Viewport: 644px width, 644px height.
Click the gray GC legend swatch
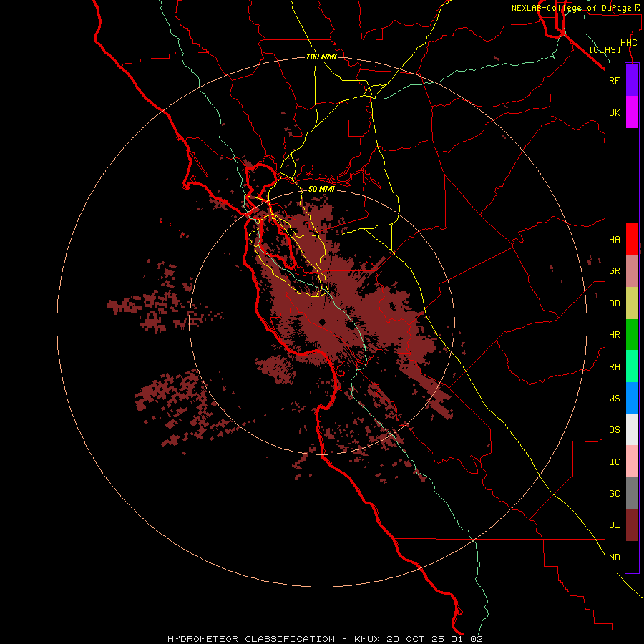tap(632, 493)
